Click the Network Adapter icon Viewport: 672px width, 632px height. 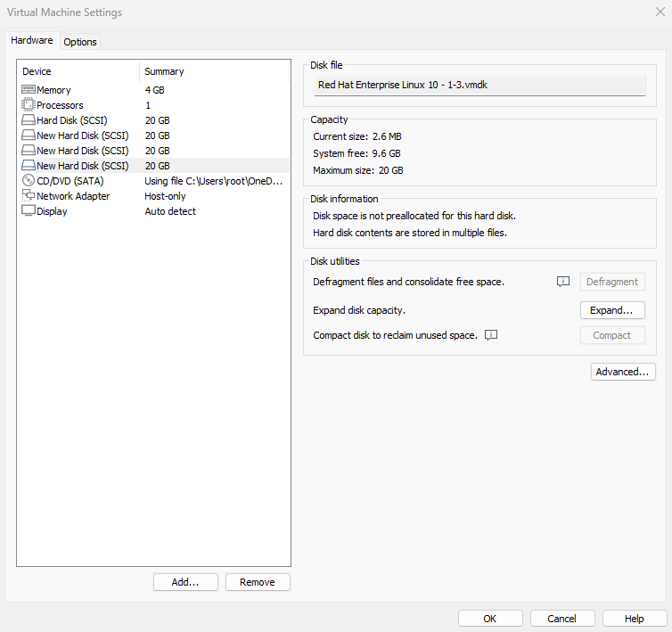pos(29,196)
